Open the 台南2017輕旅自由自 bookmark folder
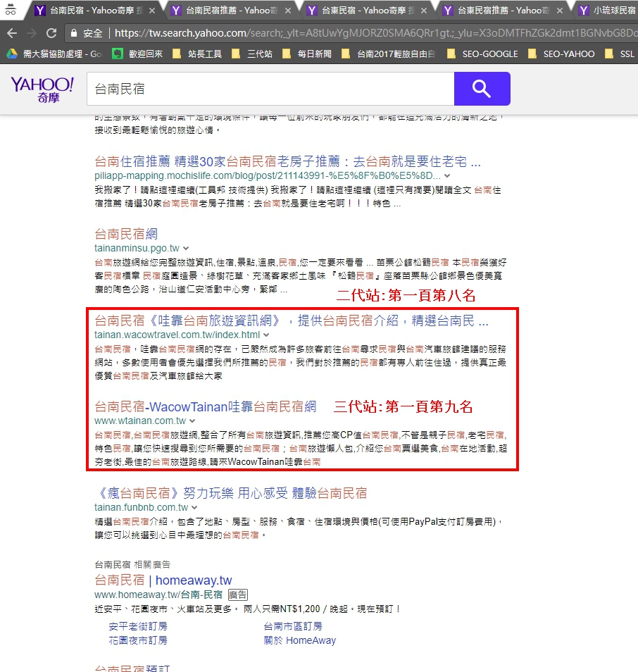This screenshot has height=672, width=638. point(388,54)
